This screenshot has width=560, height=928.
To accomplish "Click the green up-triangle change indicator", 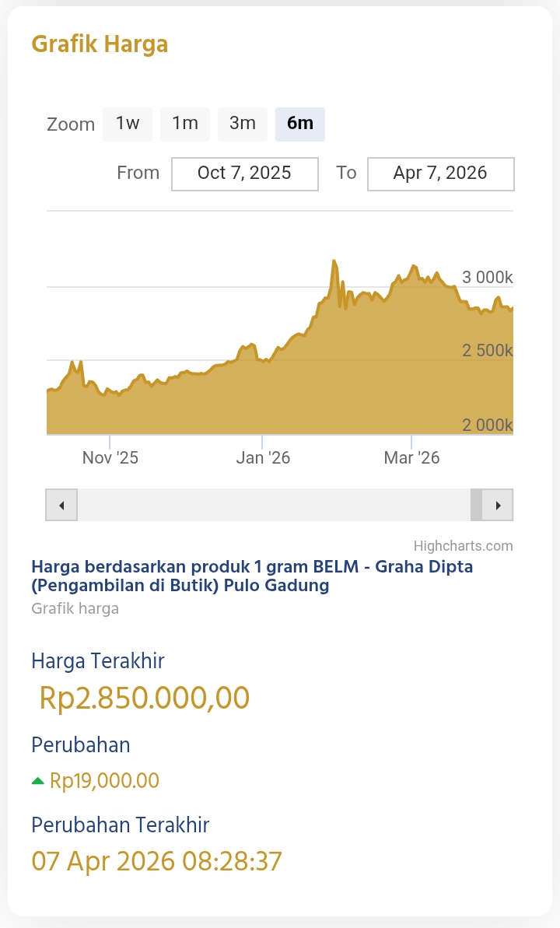I will 37,780.
